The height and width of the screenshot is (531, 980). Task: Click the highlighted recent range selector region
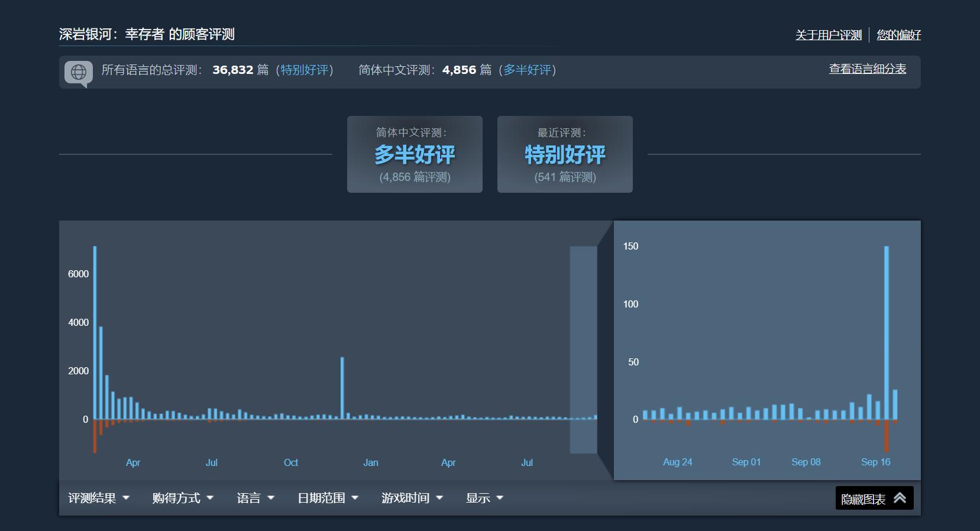coord(583,349)
